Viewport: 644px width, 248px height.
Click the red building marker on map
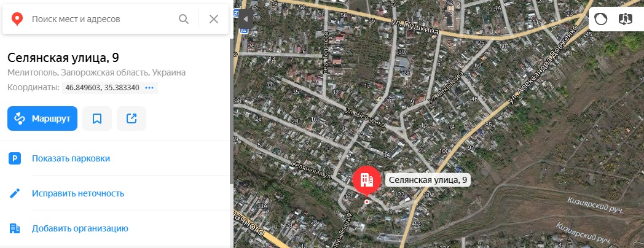pyautogui.click(x=367, y=180)
